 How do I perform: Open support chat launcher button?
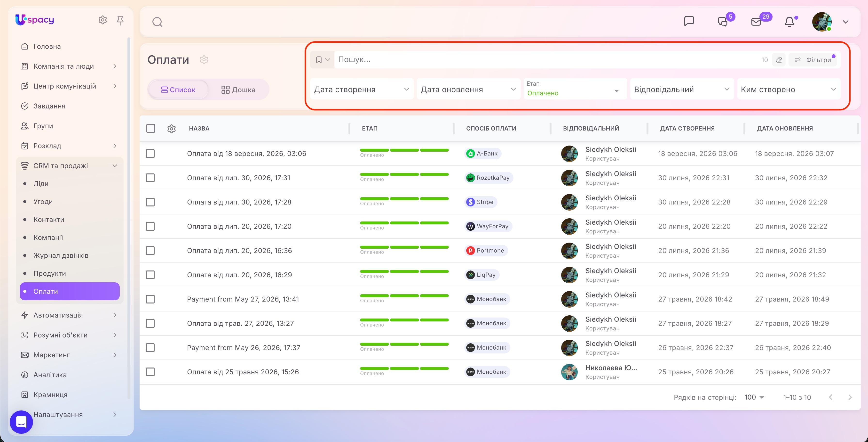(x=21, y=422)
